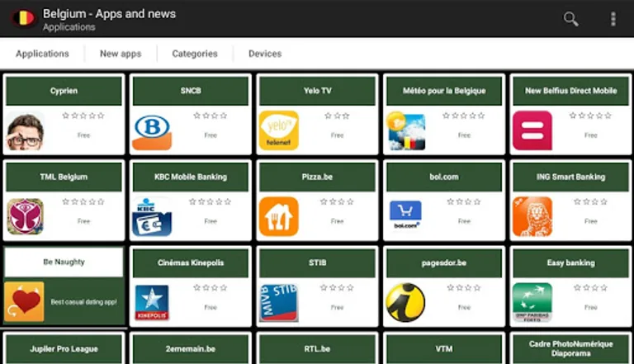
Task: Open the VTM app
Action: 444,348
